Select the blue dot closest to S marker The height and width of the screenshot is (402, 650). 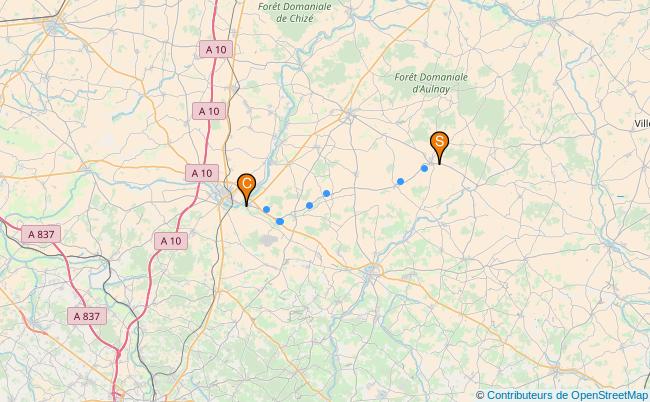pyautogui.click(x=424, y=168)
